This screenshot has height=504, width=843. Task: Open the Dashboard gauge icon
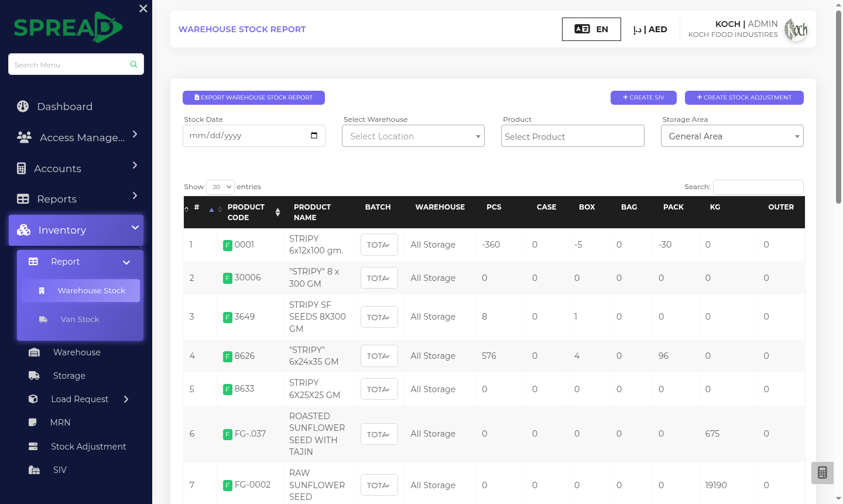point(23,107)
